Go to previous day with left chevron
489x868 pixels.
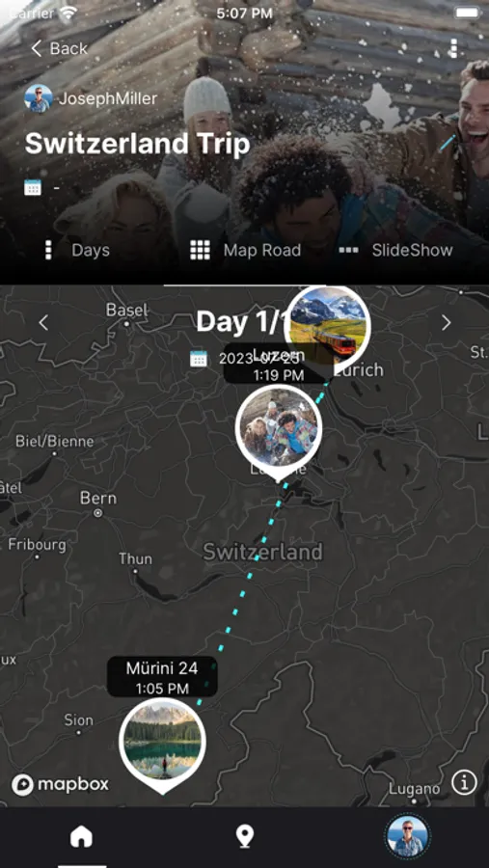tap(43, 323)
